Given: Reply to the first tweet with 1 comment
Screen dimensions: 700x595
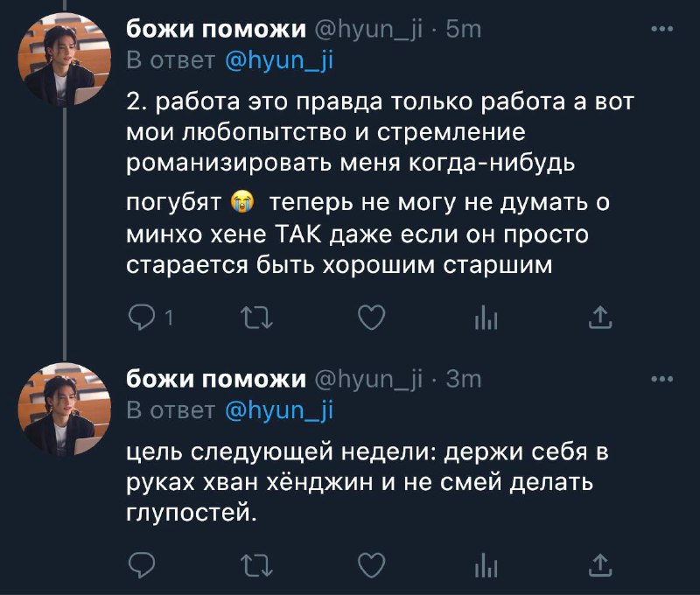Looking at the screenshot, I should (x=142, y=318).
